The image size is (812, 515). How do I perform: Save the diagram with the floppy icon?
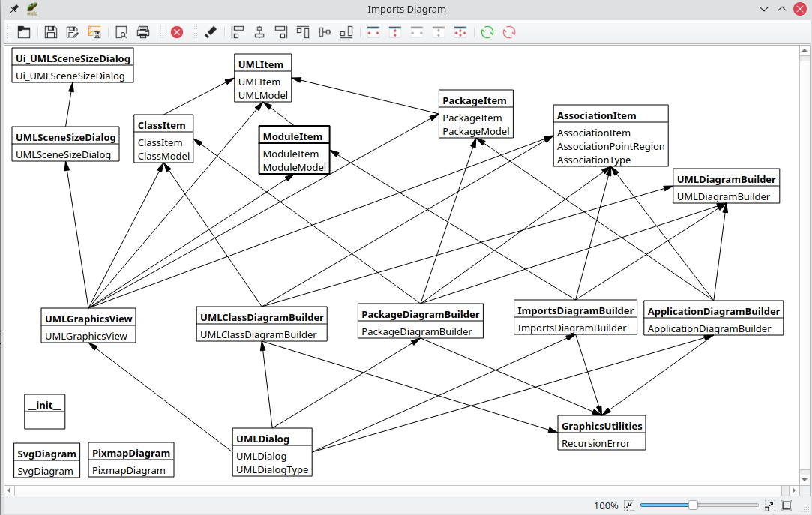pos(51,32)
